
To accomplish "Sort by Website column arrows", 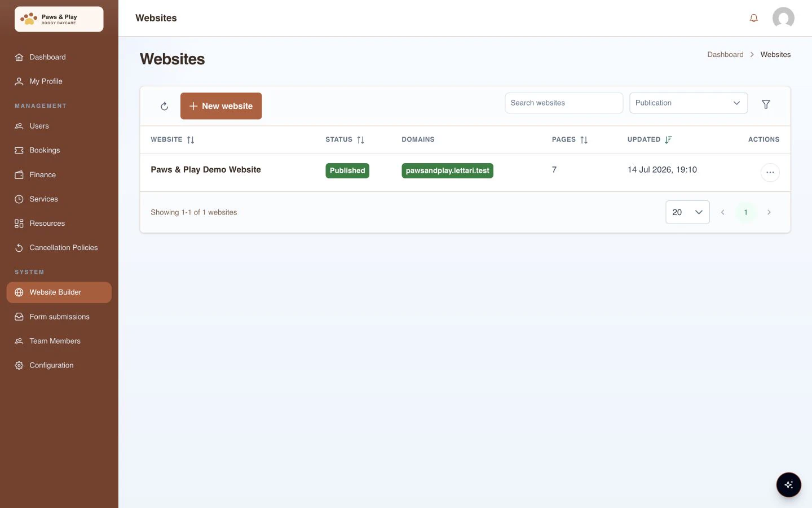I will coord(191,140).
